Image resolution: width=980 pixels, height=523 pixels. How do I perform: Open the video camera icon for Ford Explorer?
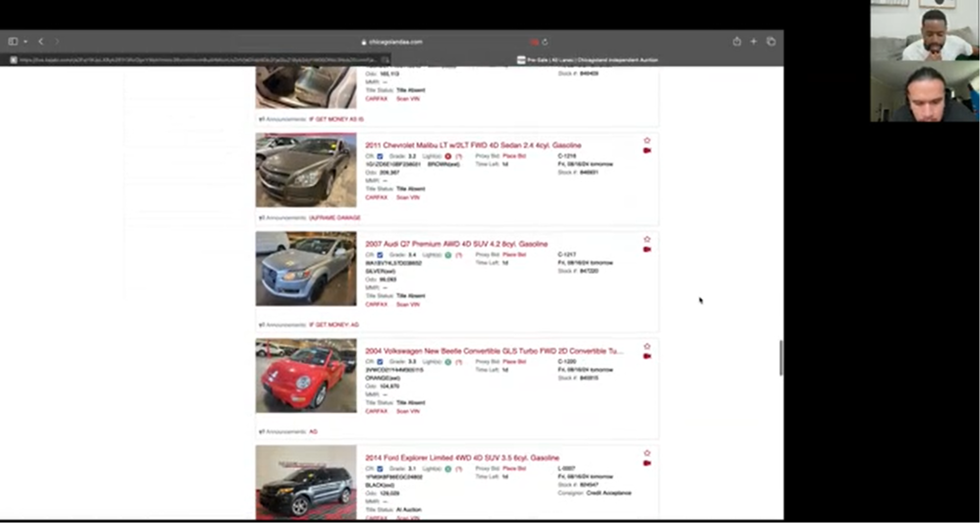pos(647,463)
